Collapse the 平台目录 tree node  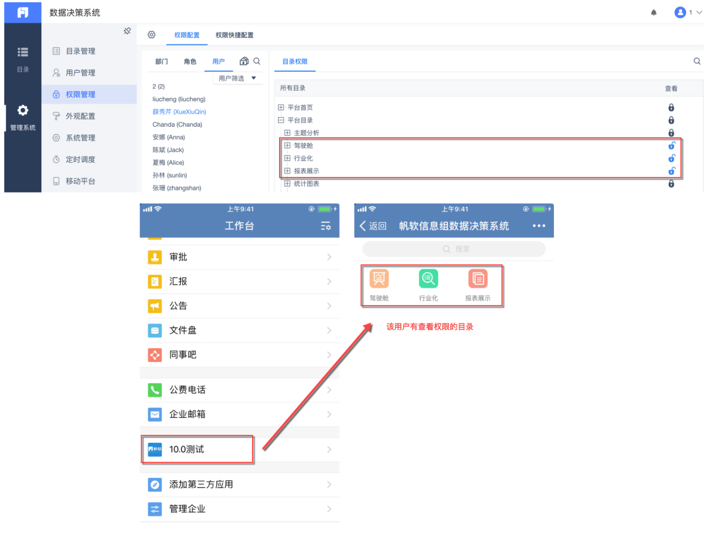click(x=281, y=120)
